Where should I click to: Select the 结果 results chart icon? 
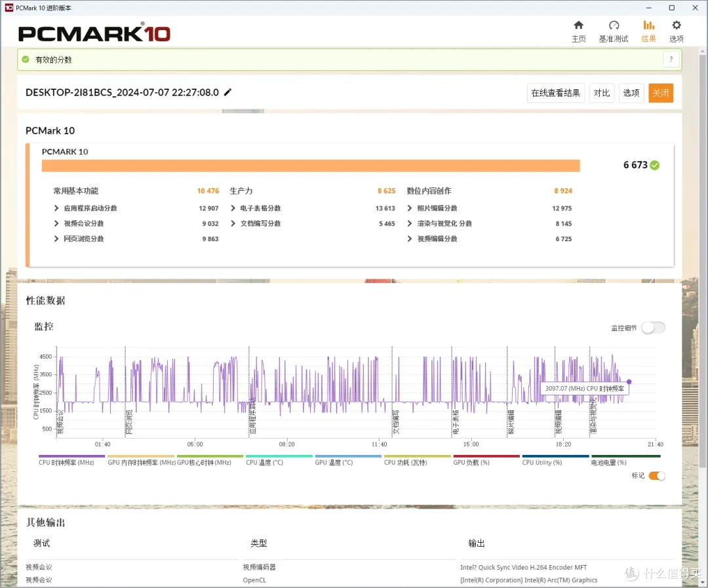(x=649, y=26)
